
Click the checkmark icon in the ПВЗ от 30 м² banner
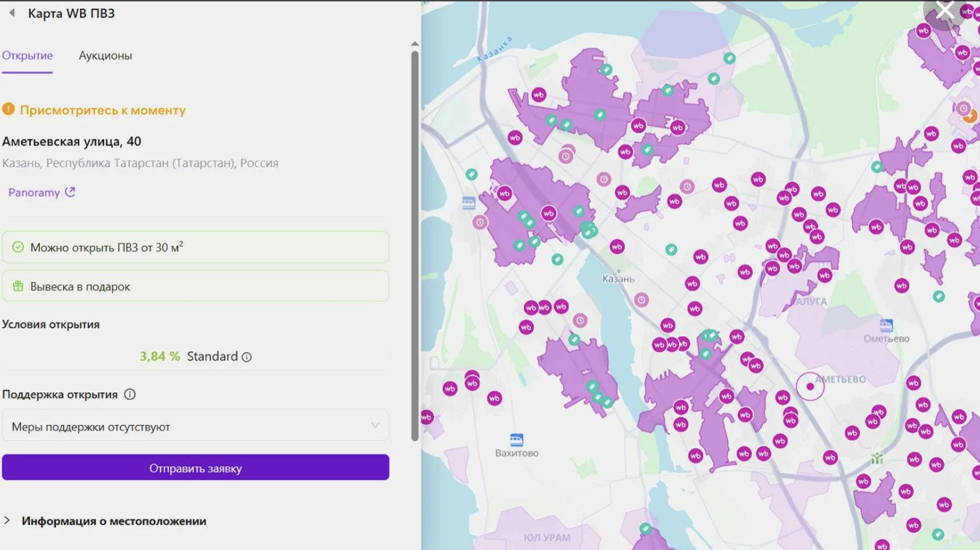(x=18, y=247)
